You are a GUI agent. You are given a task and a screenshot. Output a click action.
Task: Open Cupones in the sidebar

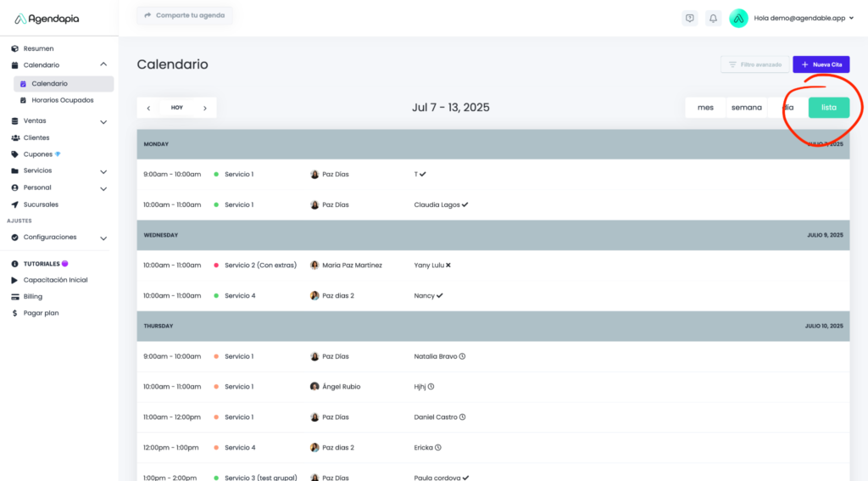click(37, 154)
